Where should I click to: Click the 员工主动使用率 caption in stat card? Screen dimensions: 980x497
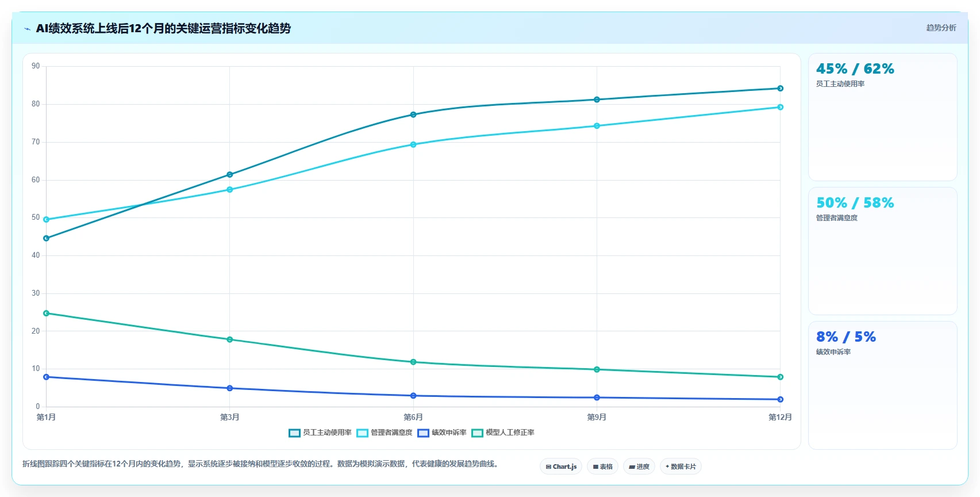click(x=840, y=84)
